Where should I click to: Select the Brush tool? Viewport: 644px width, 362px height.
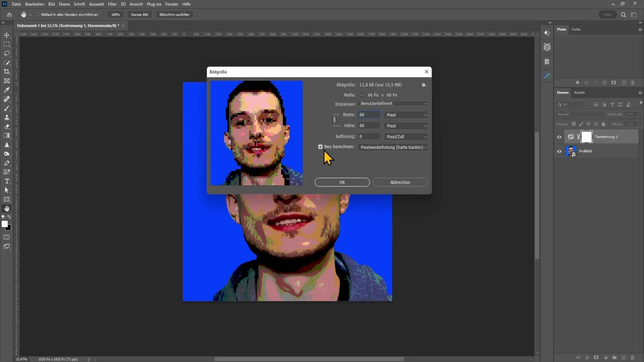[7, 108]
